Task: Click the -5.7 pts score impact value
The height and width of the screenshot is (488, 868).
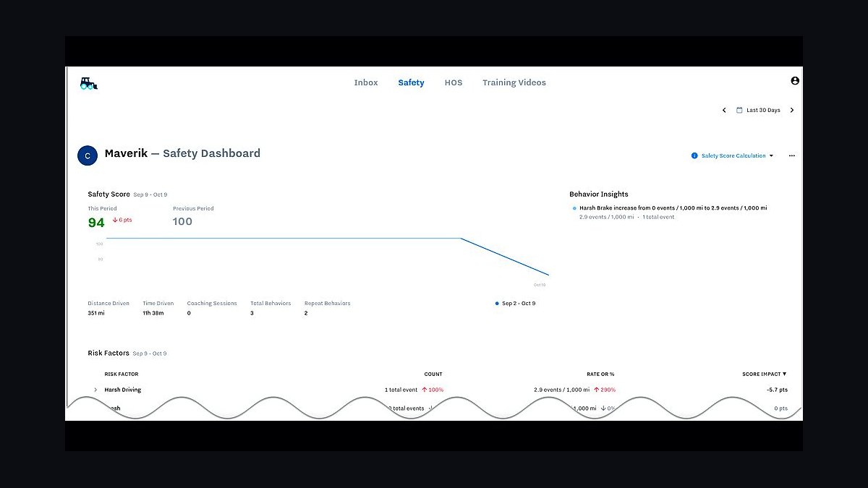Action: pos(777,390)
